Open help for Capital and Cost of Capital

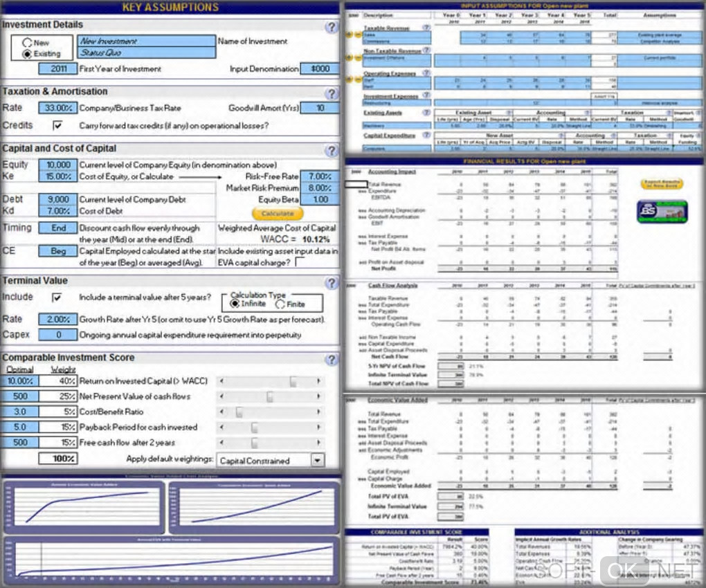(x=332, y=151)
